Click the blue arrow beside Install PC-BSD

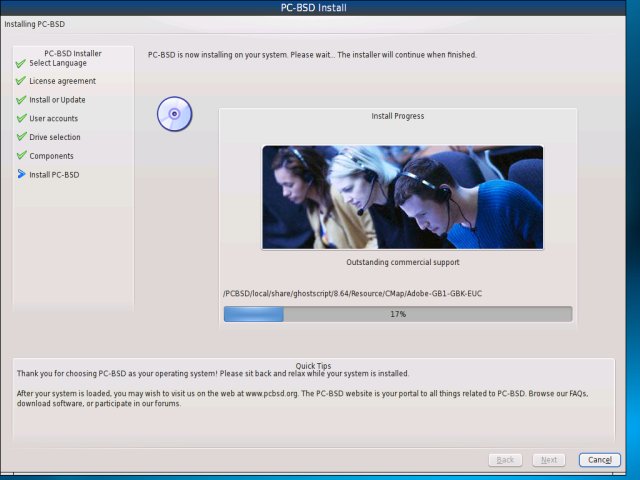click(x=21, y=174)
